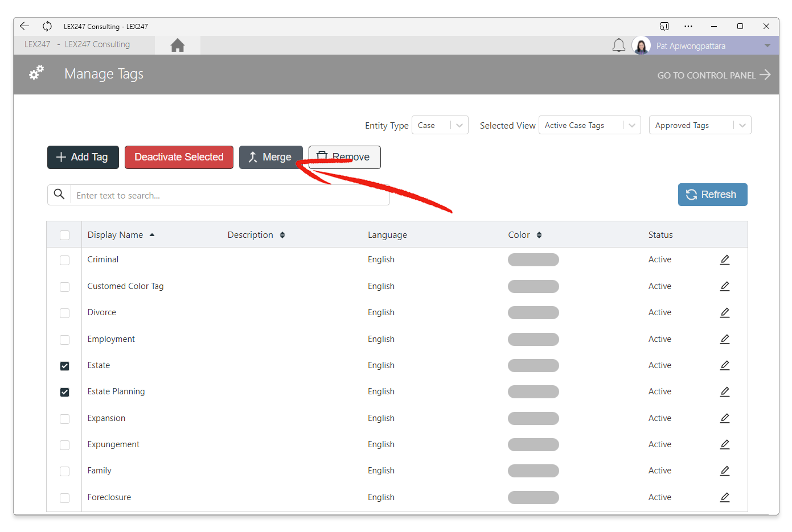Click the Active status in Family row
The width and height of the screenshot is (792, 532).
click(660, 471)
